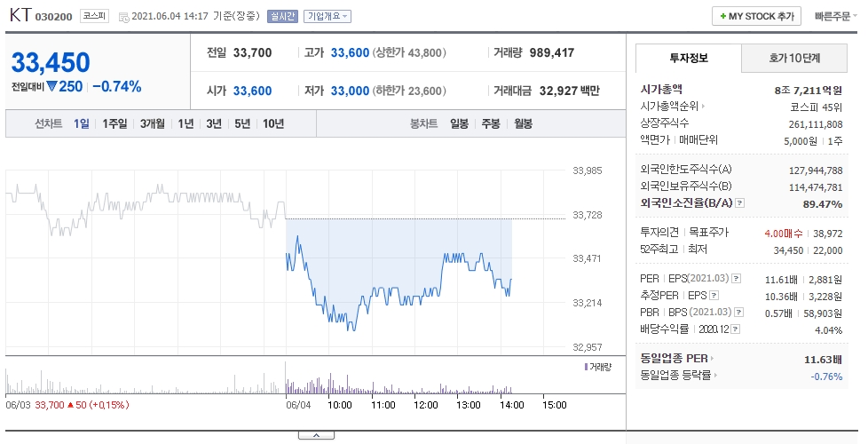868x444 pixels.
Task: Click the percent change -0.74%
Action: [117, 86]
